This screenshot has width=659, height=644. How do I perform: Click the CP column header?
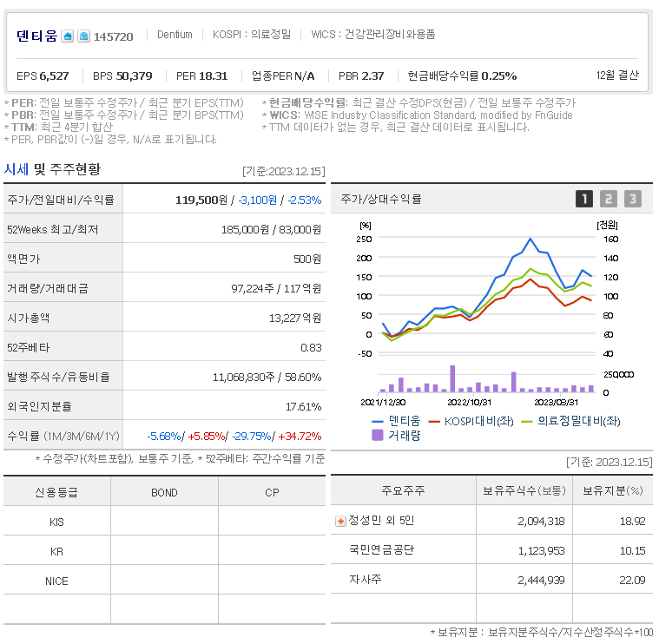(x=272, y=492)
